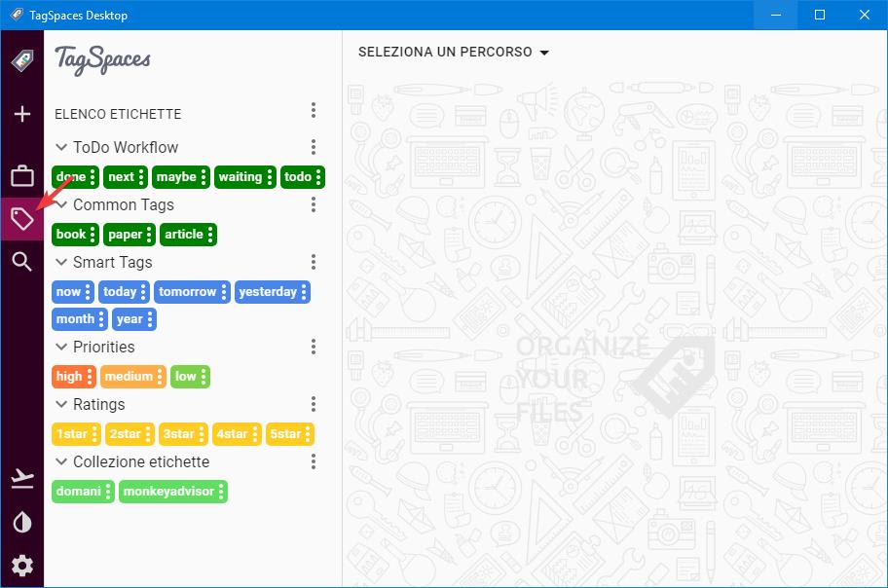Open the ToDo Workflow group options menu
The width and height of the screenshot is (888, 588).
coord(314,147)
